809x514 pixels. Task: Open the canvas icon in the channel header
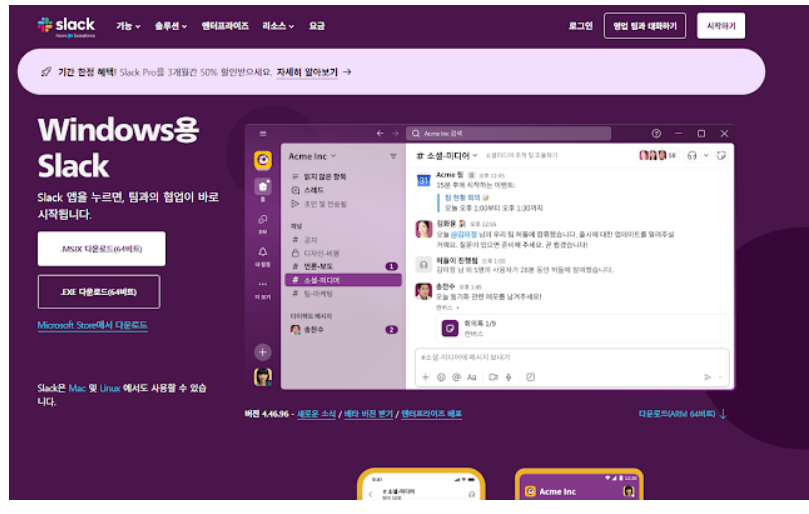721,155
